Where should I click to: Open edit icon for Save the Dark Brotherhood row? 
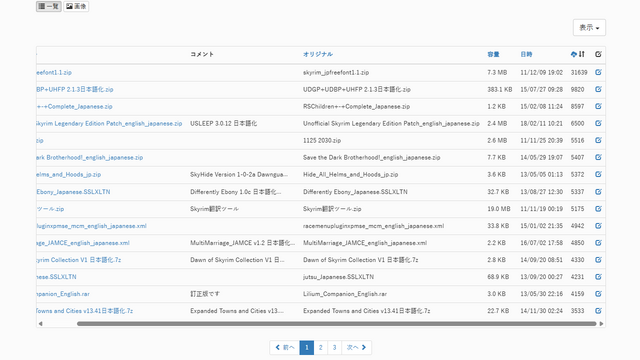598,157
